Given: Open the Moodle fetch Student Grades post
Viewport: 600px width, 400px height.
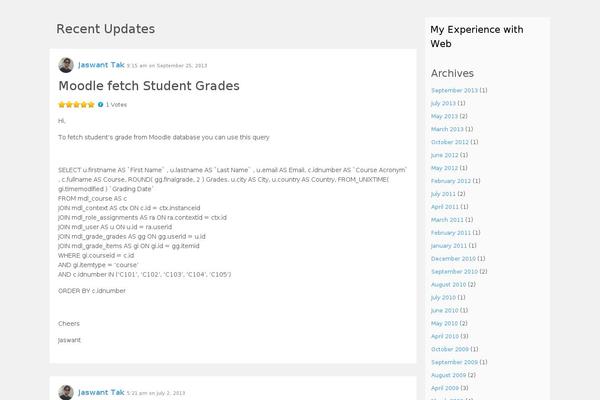Looking at the screenshot, I should pyautogui.click(x=149, y=86).
